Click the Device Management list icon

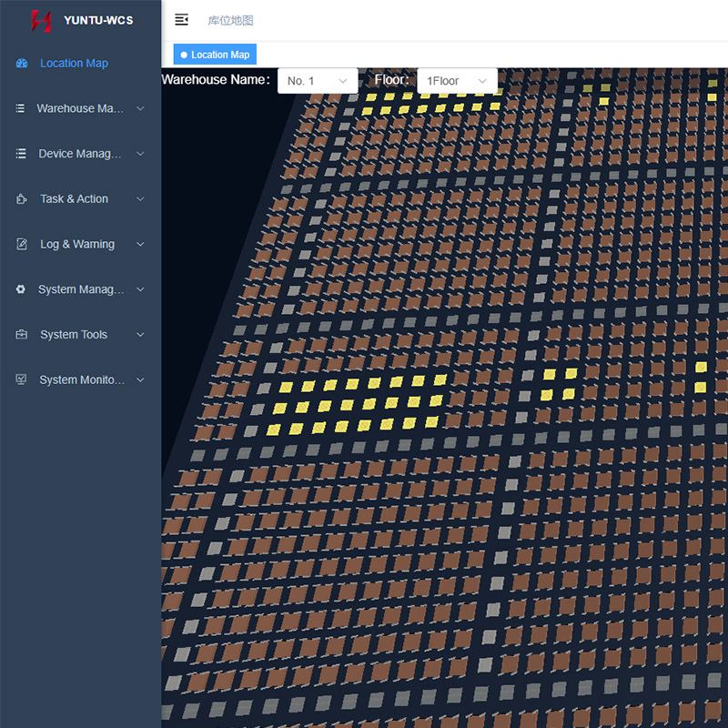[x=21, y=154]
